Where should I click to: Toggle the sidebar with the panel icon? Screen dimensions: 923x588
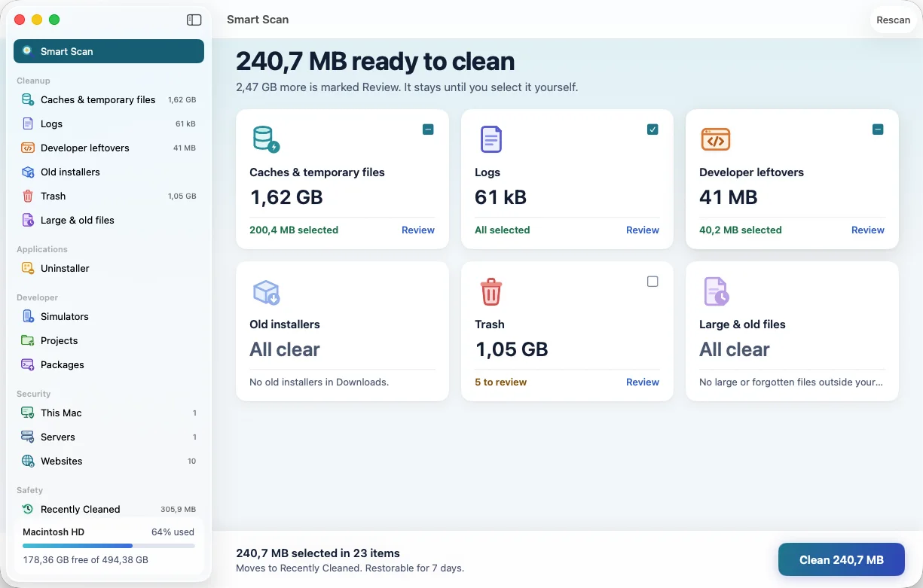pos(194,20)
